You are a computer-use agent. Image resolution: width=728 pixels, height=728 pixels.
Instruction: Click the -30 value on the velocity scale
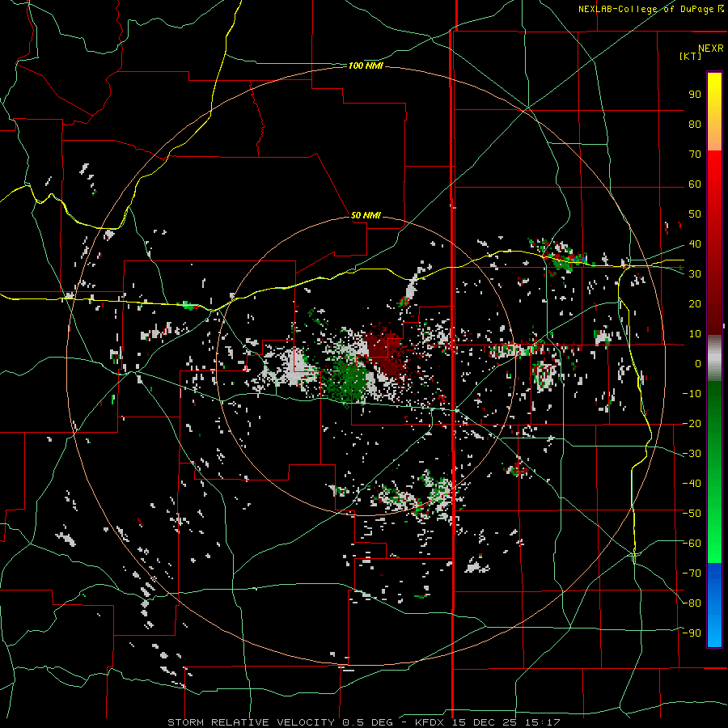click(692, 454)
